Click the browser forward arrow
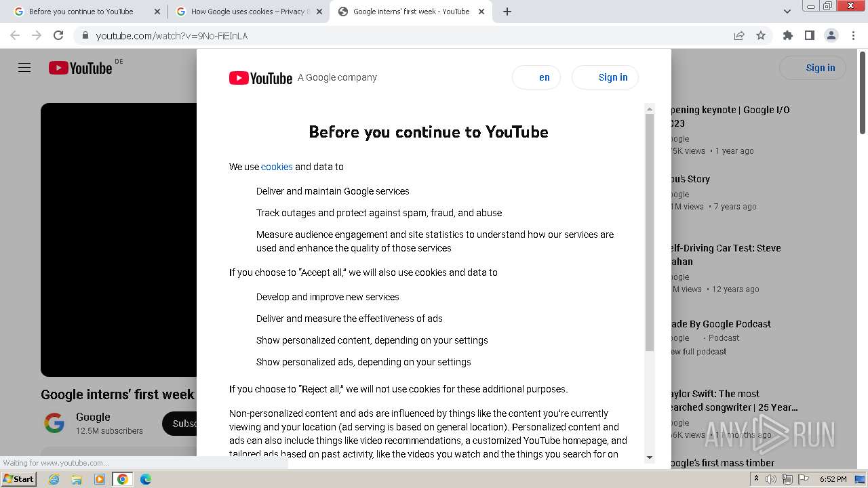Screen dimensions: 868x488 [x=37, y=35]
